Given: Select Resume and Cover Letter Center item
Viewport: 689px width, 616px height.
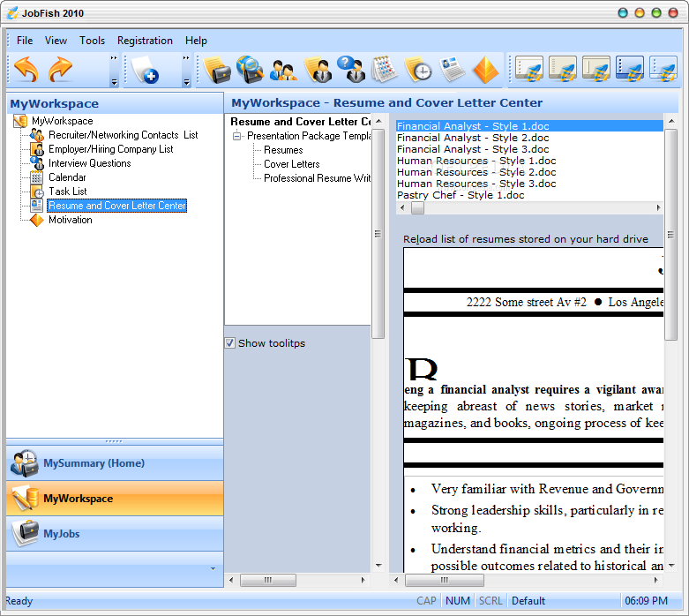Looking at the screenshot, I should 116,206.
